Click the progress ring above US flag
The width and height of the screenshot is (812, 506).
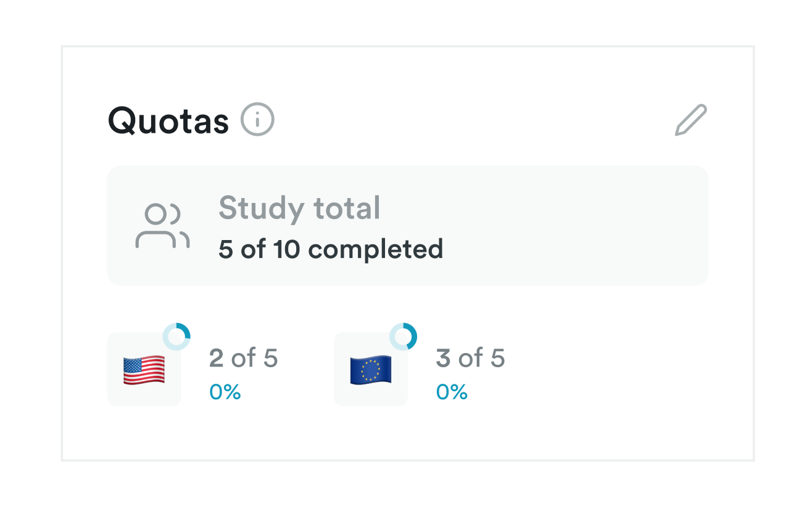pos(176,336)
